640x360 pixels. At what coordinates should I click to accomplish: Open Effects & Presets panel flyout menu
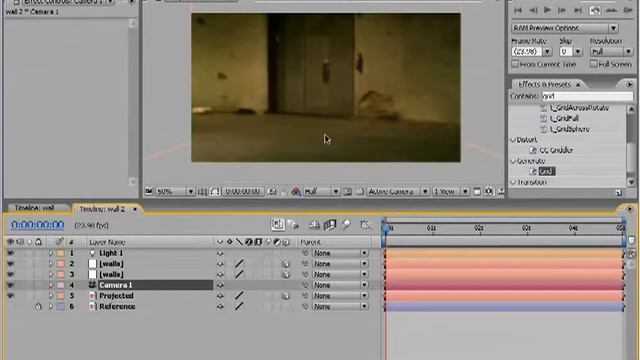(x=629, y=84)
